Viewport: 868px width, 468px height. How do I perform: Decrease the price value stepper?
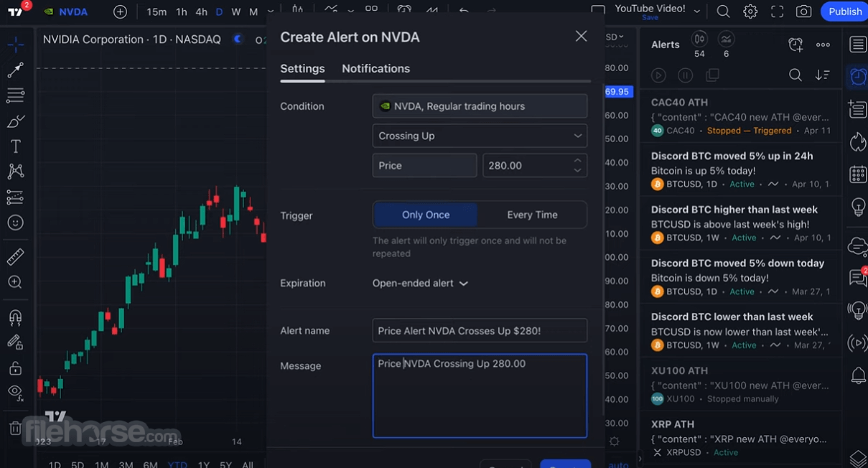click(577, 170)
